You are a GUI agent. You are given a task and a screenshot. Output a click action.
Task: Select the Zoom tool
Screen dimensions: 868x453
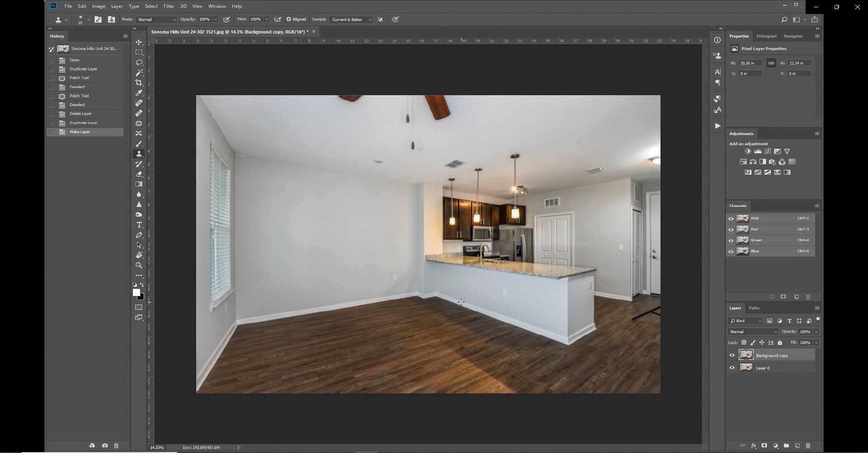point(139,266)
